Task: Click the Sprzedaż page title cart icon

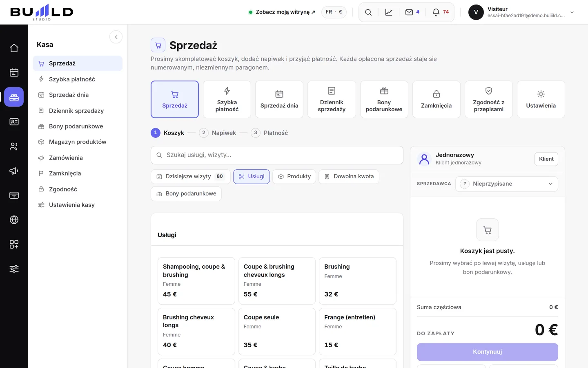Action: (158, 45)
